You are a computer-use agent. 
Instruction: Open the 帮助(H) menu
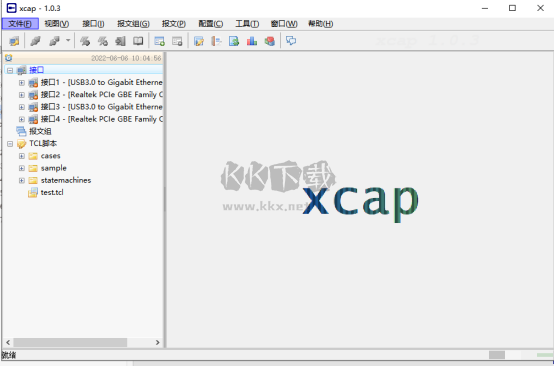(x=320, y=24)
